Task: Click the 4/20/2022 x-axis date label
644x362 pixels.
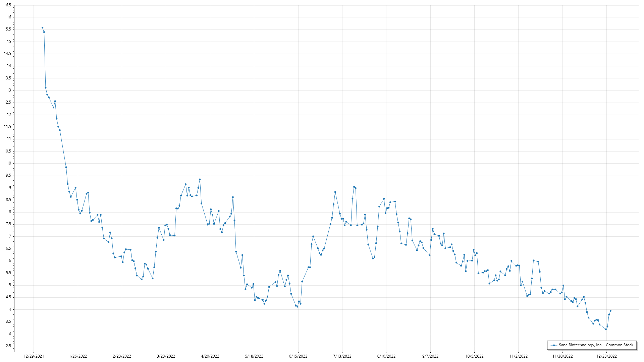Action: (210, 356)
